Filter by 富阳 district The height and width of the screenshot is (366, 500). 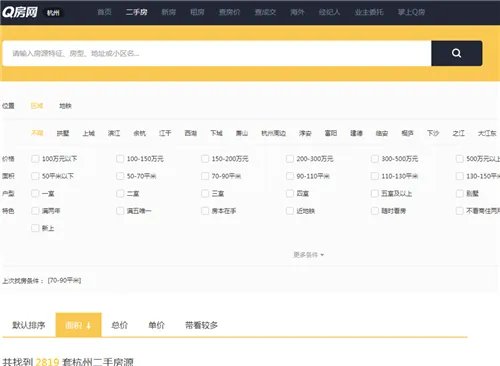pos(331,133)
